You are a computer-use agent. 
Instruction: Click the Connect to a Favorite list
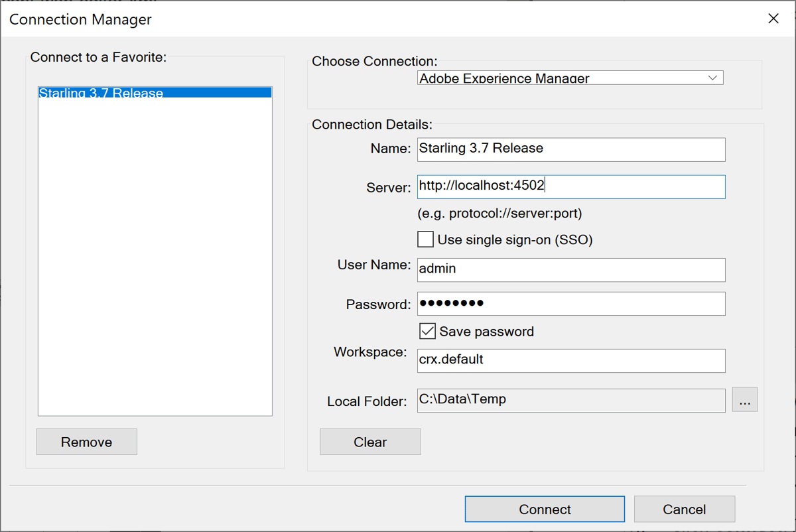coord(155,252)
